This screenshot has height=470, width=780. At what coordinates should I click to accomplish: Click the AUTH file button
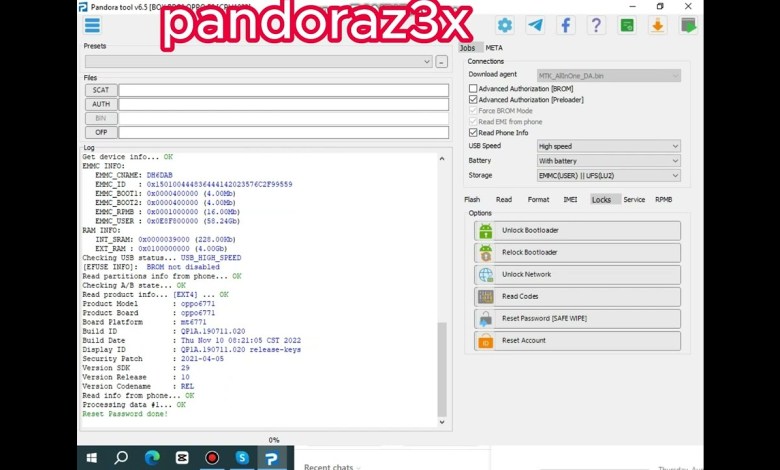[x=101, y=104]
